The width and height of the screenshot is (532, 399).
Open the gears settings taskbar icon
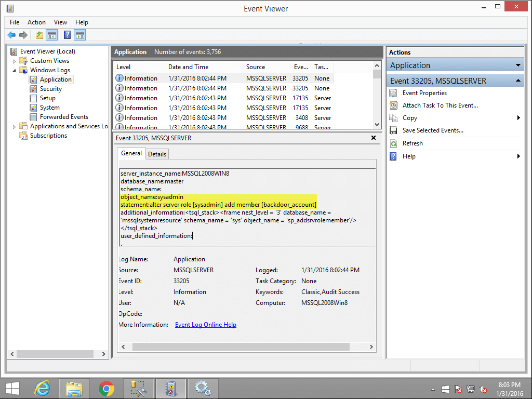[x=203, y=389]
